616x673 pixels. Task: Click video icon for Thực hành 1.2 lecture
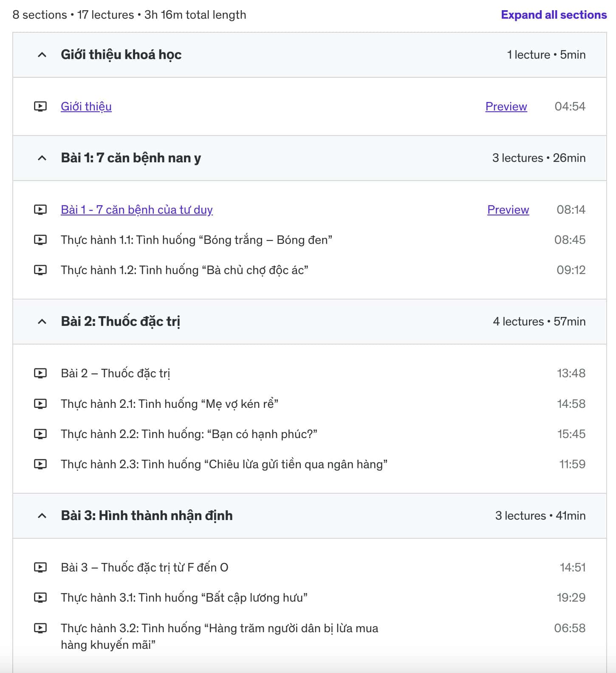[40, 270]
